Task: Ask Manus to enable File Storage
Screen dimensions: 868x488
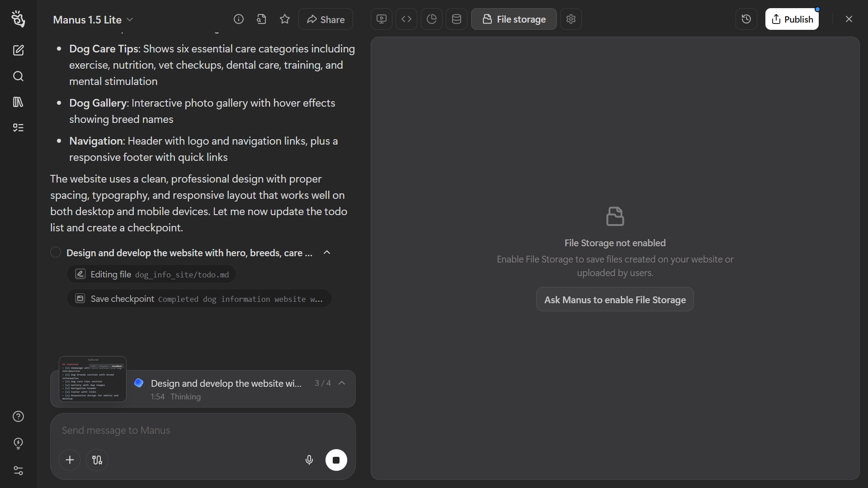Action: coord(615,299)
